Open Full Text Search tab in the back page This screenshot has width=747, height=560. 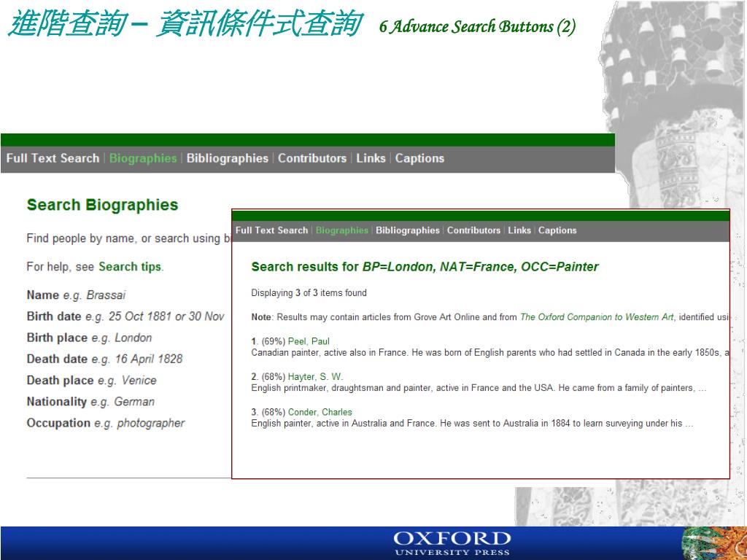pyautogui.click(x=53, y=158)
